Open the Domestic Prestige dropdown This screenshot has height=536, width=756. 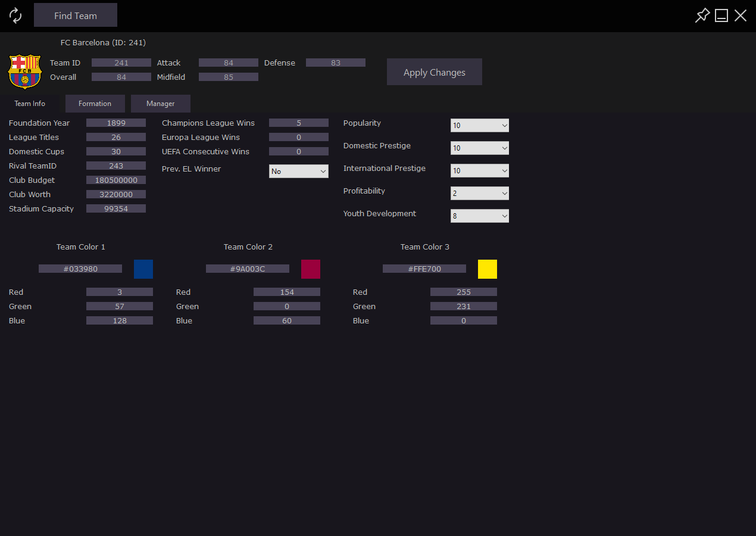pos(479,148)
